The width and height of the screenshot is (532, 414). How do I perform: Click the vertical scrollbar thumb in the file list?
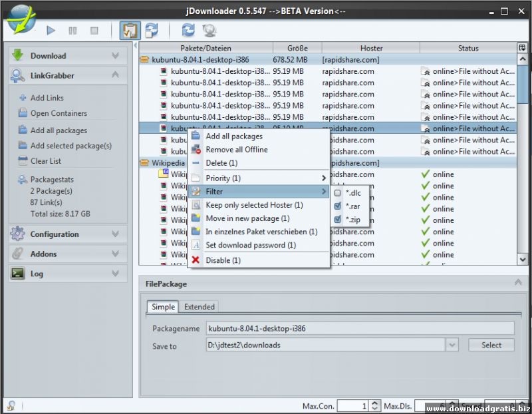point(523,85)
